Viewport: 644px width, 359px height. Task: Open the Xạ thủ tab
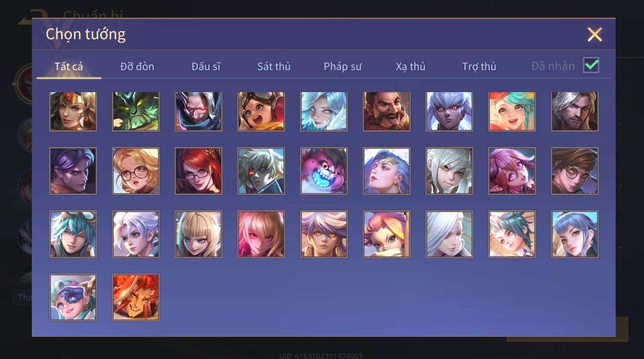(411, 67)
